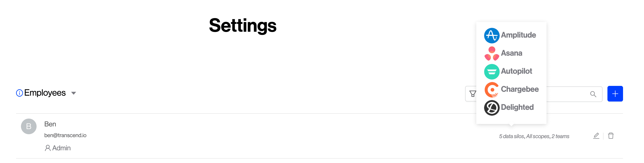Click the Amplitude logo icon
The height and width of the screenshot is (163, 644).
pyautogui.click(x=491, y=36)
